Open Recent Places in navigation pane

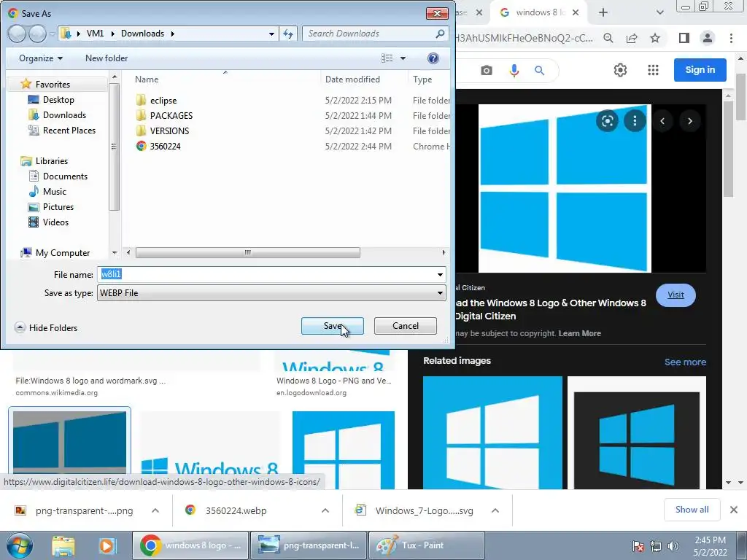(69, 130)
